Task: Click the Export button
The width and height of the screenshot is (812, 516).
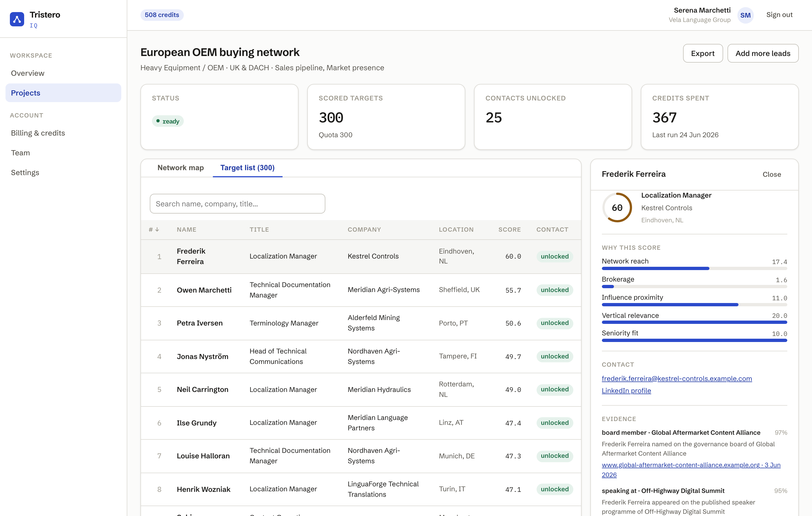Action: click(703, 53)
